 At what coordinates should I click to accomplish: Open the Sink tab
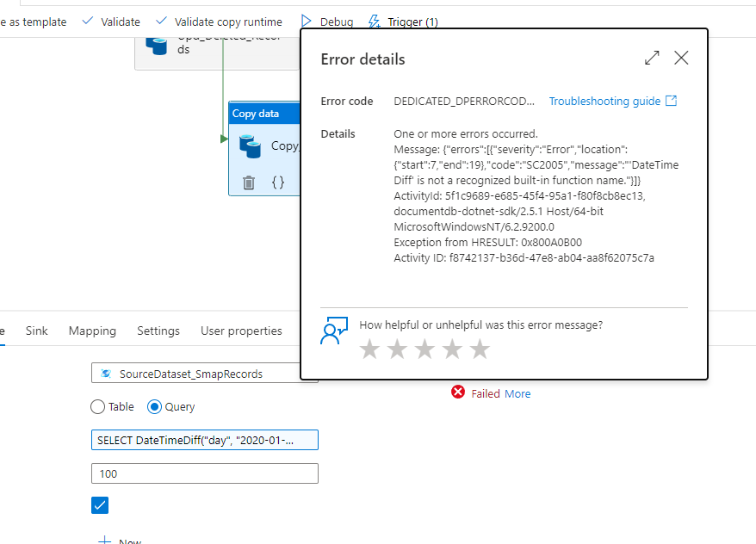click(37, 331)
